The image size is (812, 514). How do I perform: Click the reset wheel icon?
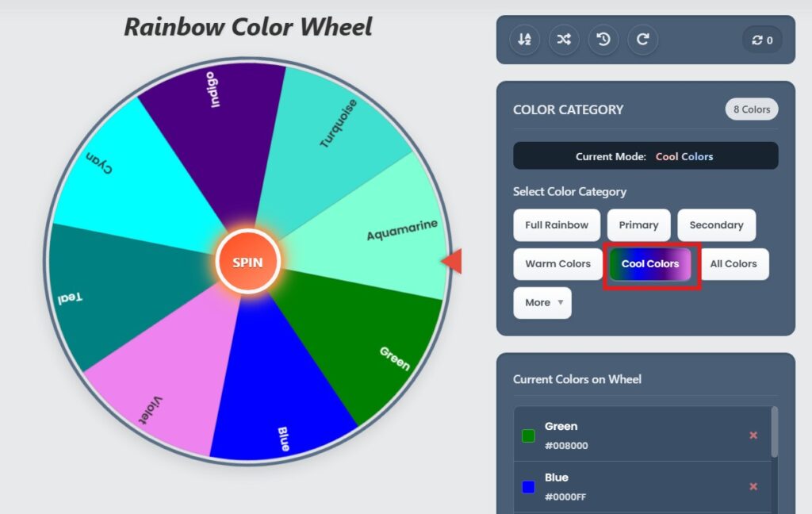tap(643, 39)
